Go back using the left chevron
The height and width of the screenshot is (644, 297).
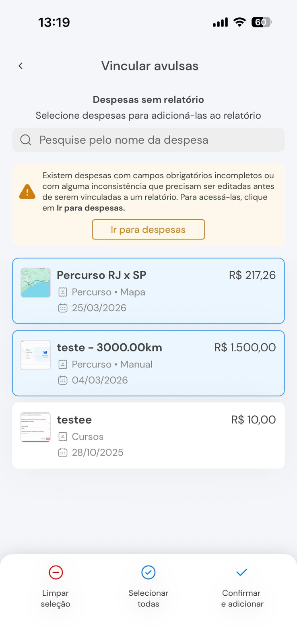coord(21,66)
